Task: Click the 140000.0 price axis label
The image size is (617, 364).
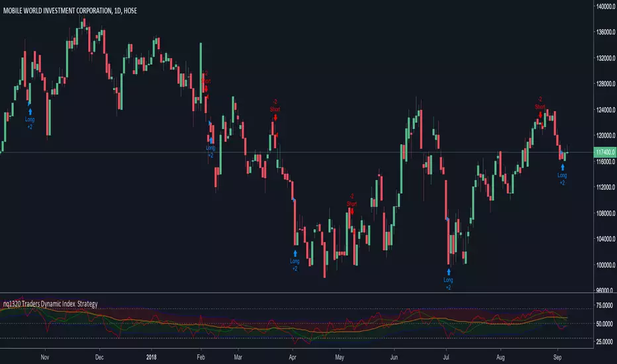Action: click(x=606, y=7)
